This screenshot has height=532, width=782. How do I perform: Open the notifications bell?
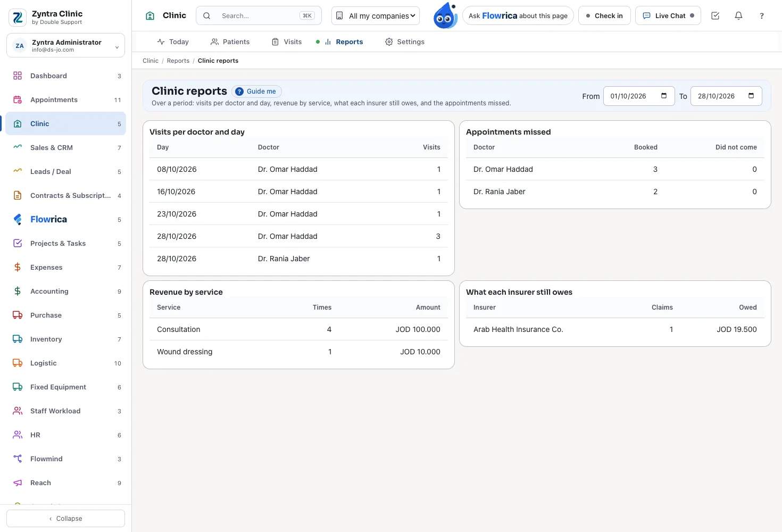tap(738, 16)
